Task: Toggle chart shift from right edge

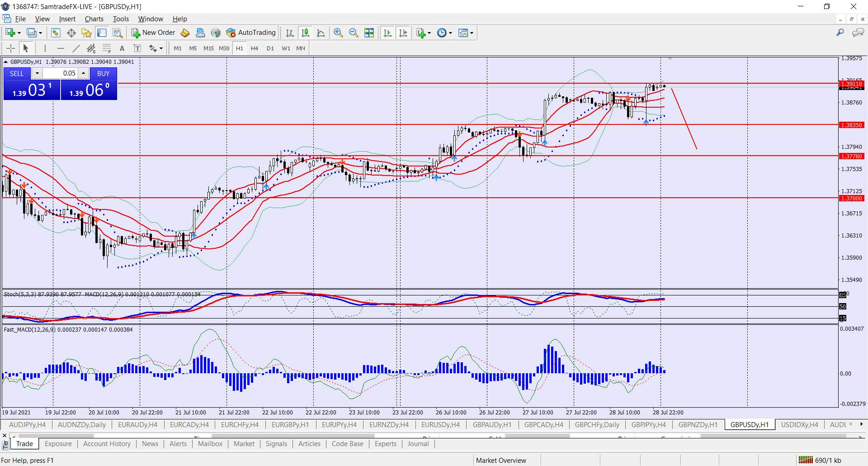Action: click(x=403, y=33)
